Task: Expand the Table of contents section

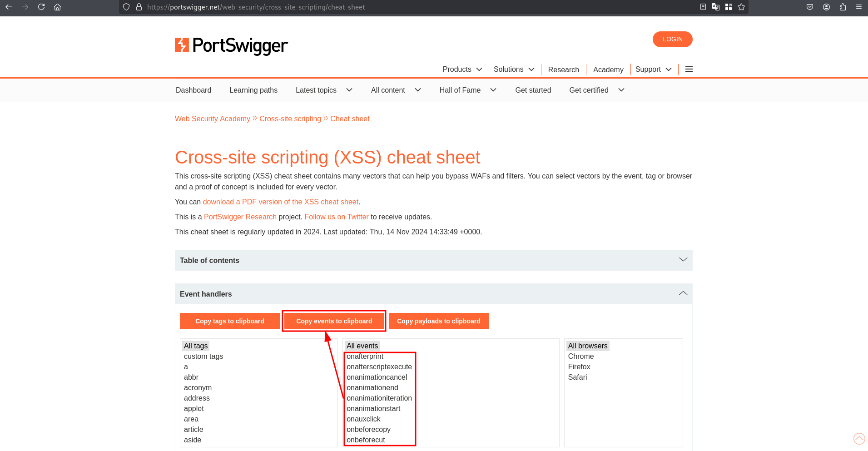Action: pos(434,260)
